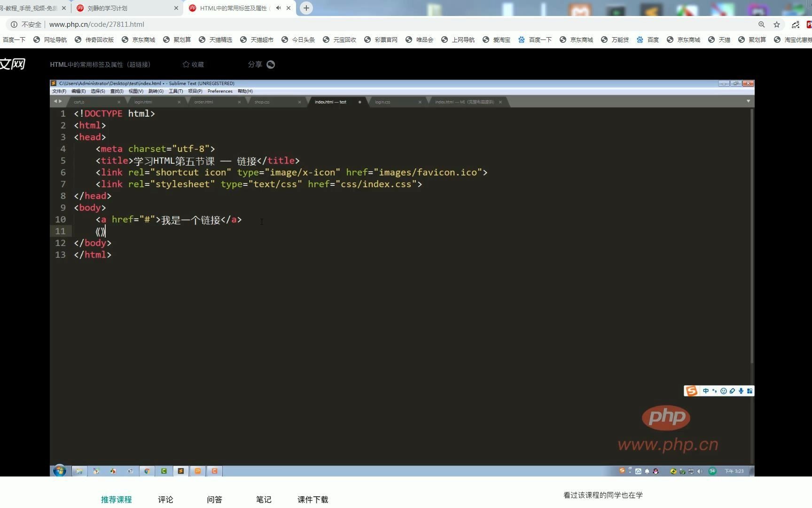Select the 笔记 tab below the video

(264, 500)
